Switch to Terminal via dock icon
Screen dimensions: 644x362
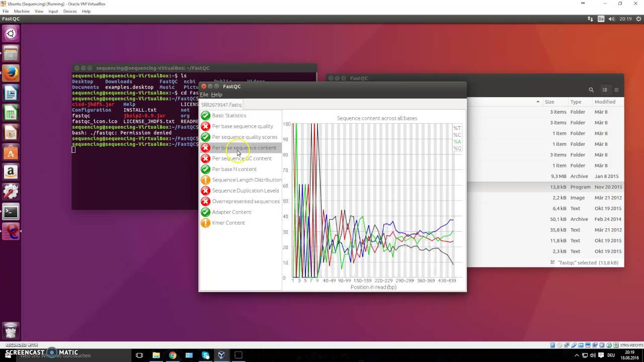pos(11,212)
